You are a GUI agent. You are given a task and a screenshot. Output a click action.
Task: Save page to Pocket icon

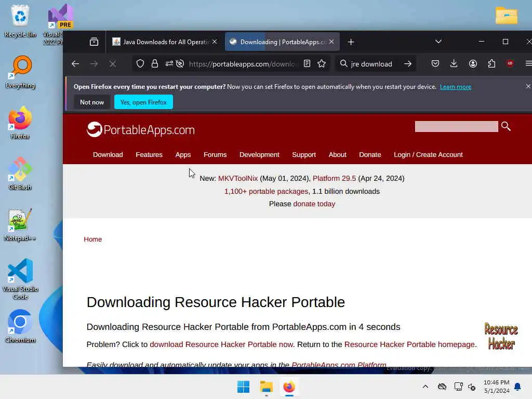[435, 64]
